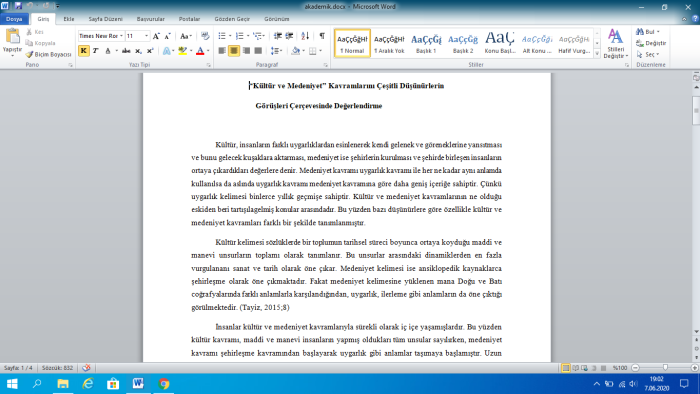Image resolution: width=700 pixels, height=394 pixels.
Task: Apply the Başlık 1 style
Action: tap(426, 43)
